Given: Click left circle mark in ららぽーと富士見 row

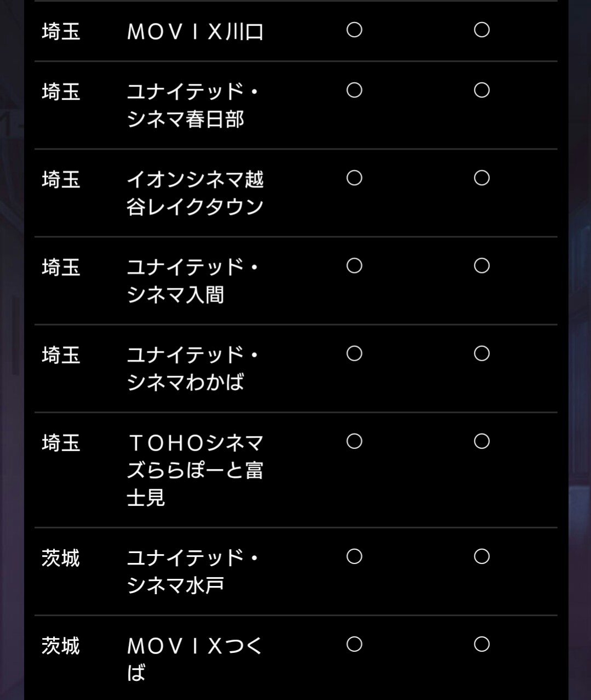Looking at the screenshot, I should [354, 441].
